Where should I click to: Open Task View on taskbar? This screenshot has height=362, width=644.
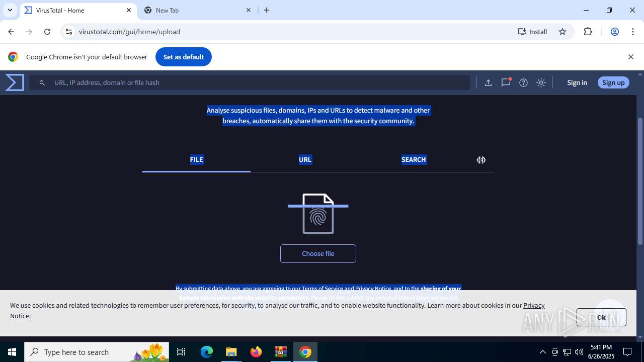[x=181, y=352]
